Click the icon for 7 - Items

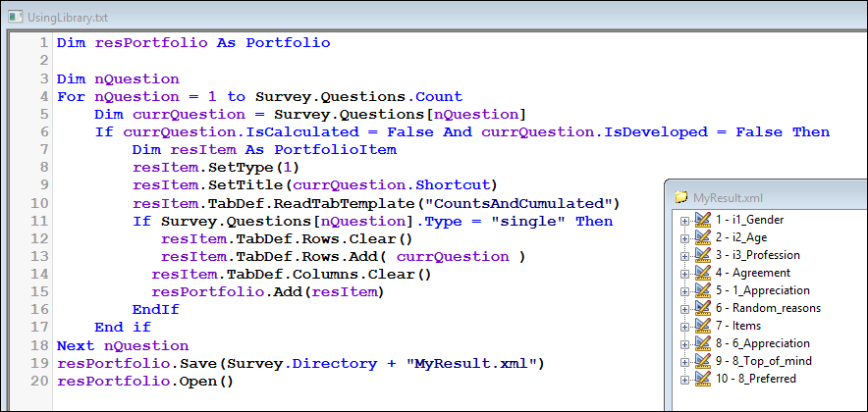click(702, 326)
